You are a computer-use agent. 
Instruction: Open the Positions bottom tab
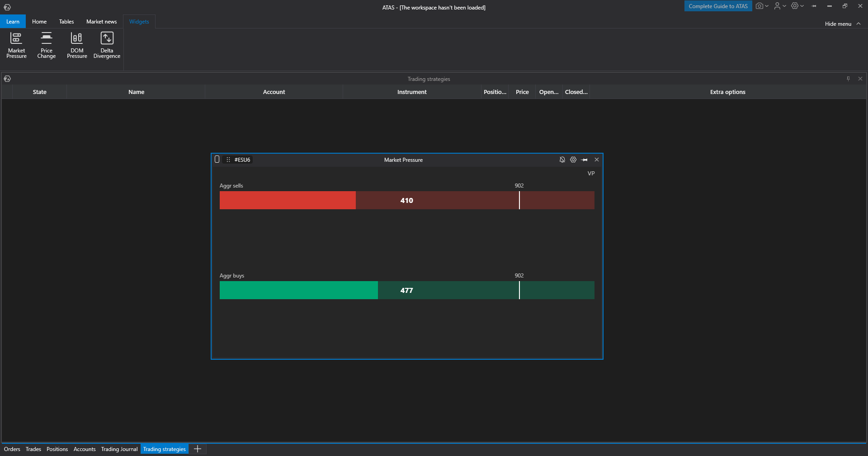[x=57, y=449]
